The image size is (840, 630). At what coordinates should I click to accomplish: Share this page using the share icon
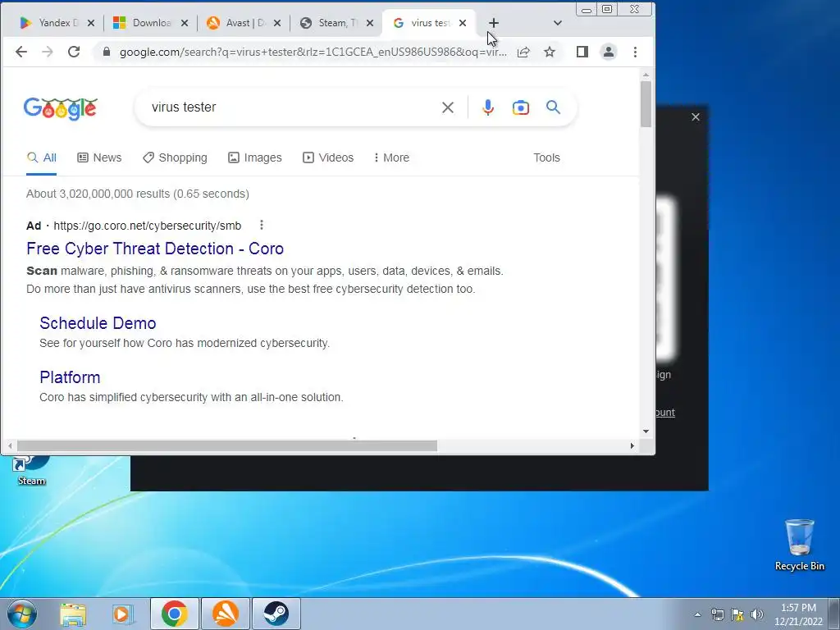(x=523, y=52)
